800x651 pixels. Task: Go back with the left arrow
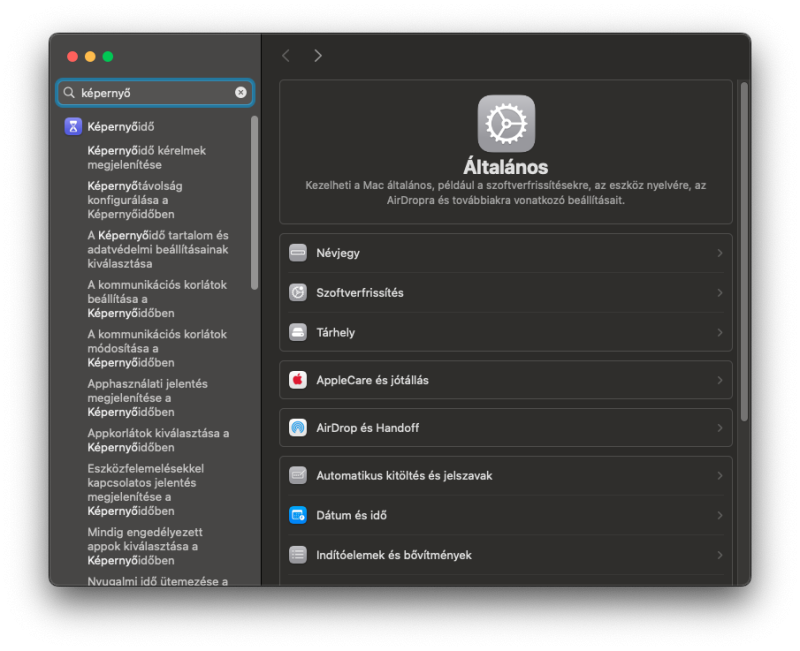[x=286, y=56]
